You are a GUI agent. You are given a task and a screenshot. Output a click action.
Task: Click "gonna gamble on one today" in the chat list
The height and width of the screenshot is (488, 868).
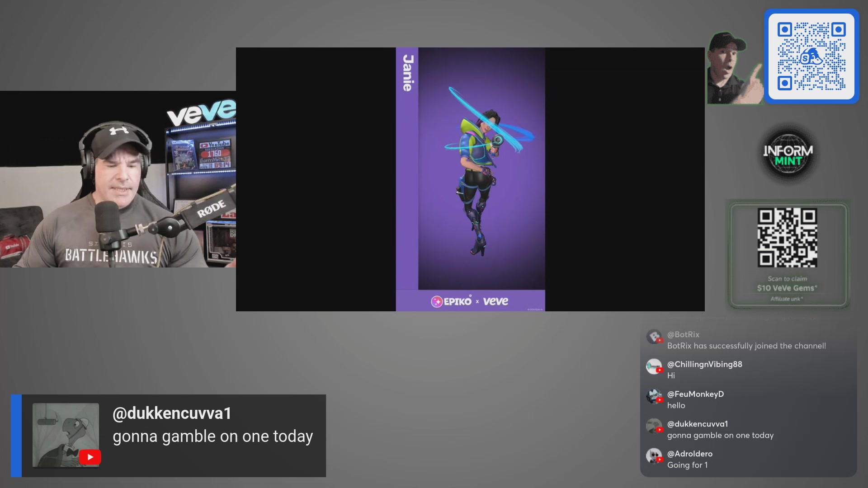pos(720,436)
